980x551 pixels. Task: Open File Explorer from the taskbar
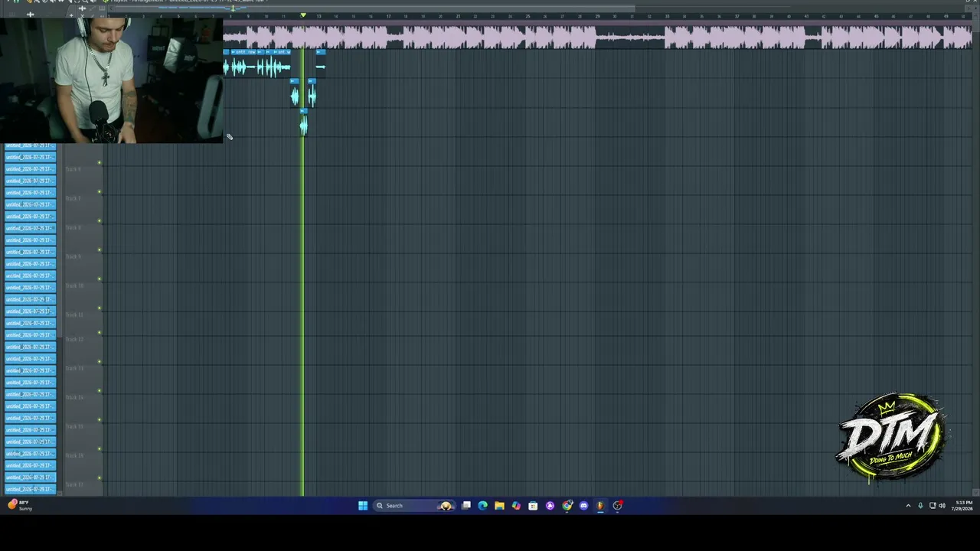point(499,505)
